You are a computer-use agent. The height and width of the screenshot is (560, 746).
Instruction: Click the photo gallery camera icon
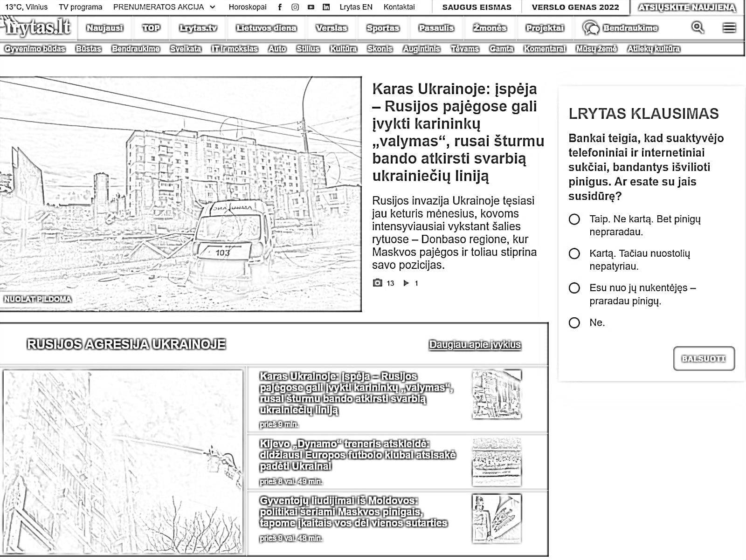pyautogui.click(x=378, y=283)
